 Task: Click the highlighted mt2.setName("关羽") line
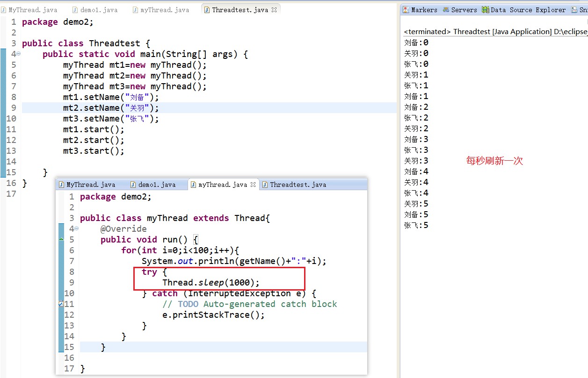[x=111, y=108]
